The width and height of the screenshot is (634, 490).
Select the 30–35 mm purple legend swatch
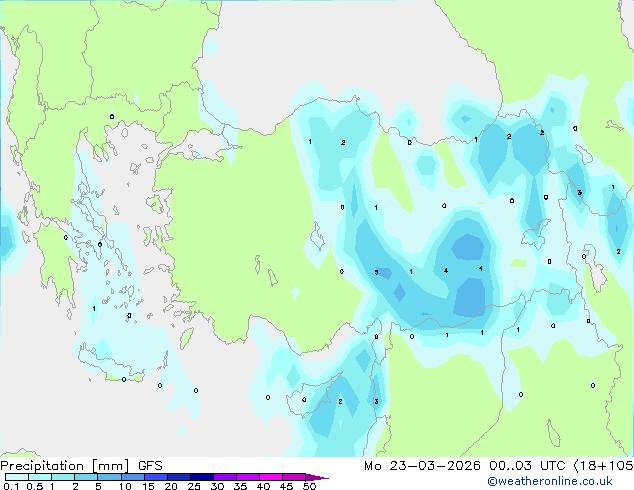point(224,477)
